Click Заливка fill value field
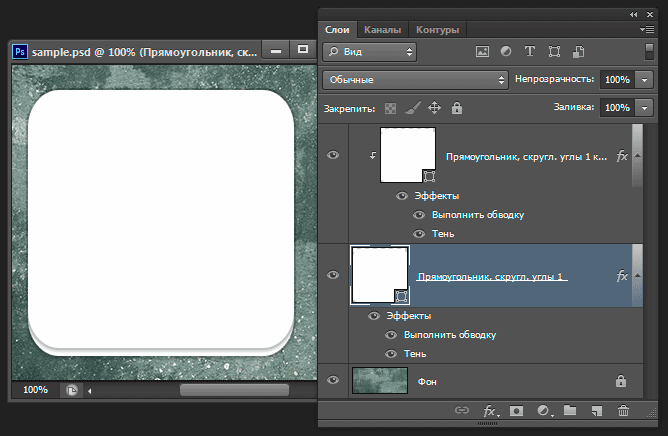Screen dimensions: 668x436 (617, 108)
